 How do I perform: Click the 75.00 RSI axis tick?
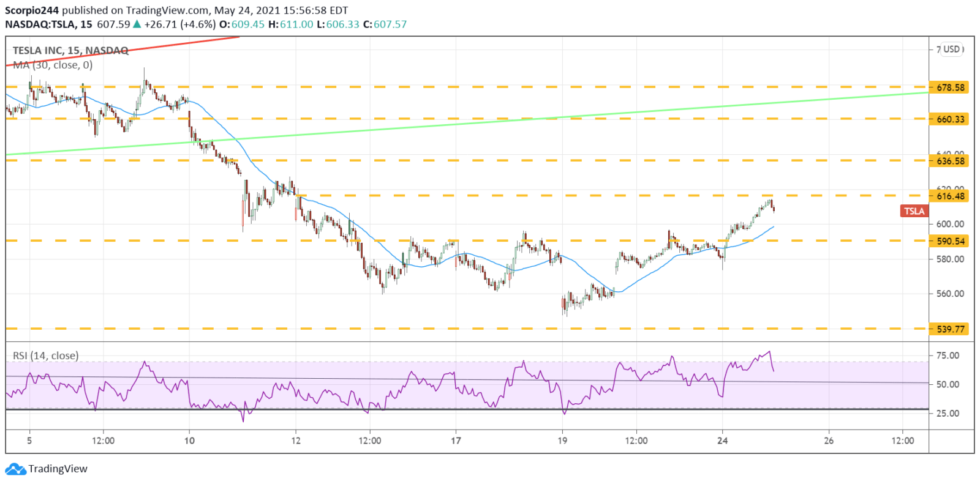(x=948, y=356)
